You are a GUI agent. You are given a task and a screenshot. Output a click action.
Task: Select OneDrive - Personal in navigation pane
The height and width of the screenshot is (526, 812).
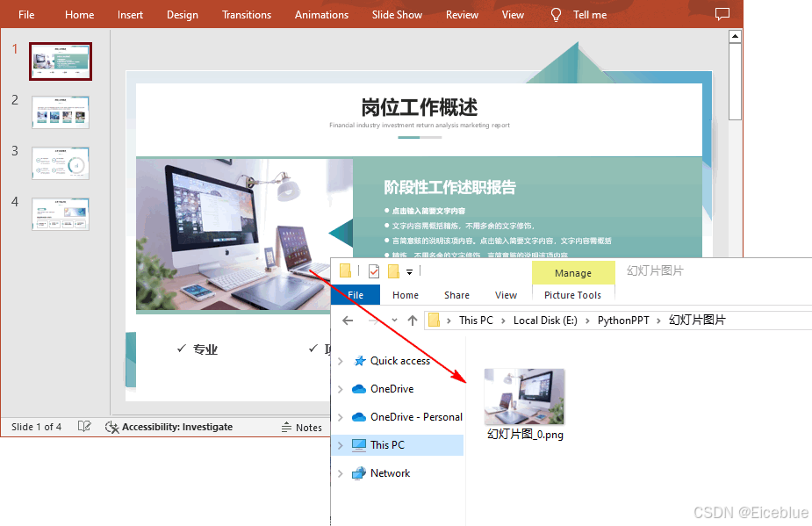tap(416, 416)
